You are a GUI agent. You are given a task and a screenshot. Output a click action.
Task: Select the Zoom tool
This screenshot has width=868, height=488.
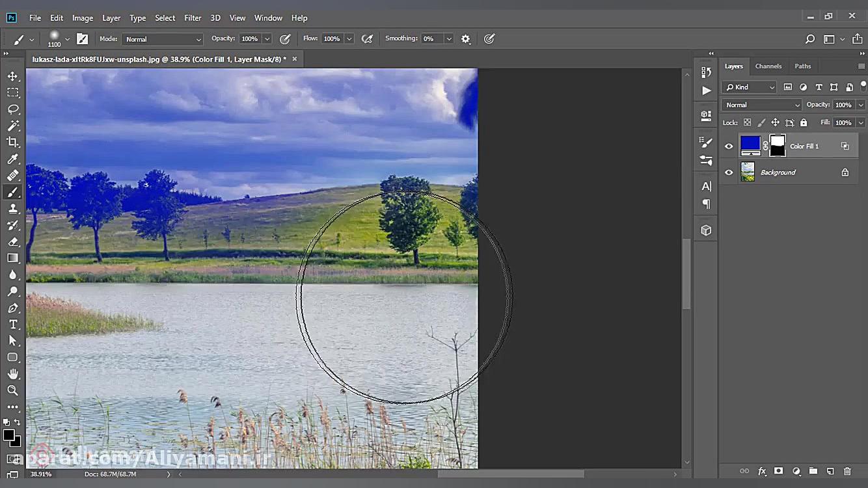pos(13,390)
